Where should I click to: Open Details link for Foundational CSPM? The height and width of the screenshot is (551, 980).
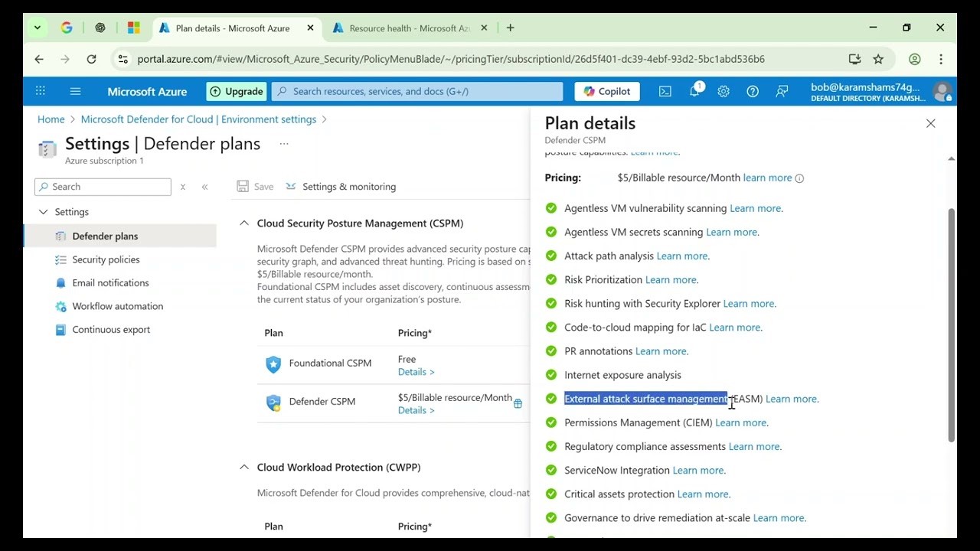416,372
